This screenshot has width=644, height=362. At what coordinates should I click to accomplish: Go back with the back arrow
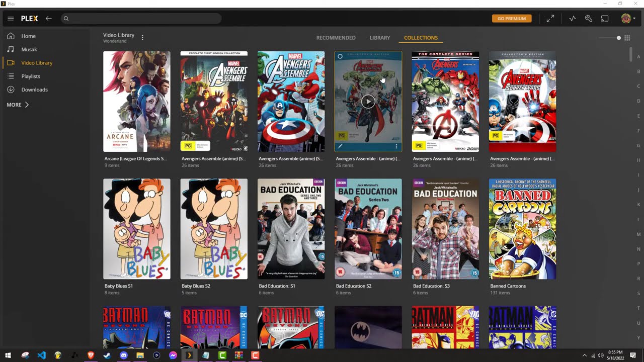49,19
